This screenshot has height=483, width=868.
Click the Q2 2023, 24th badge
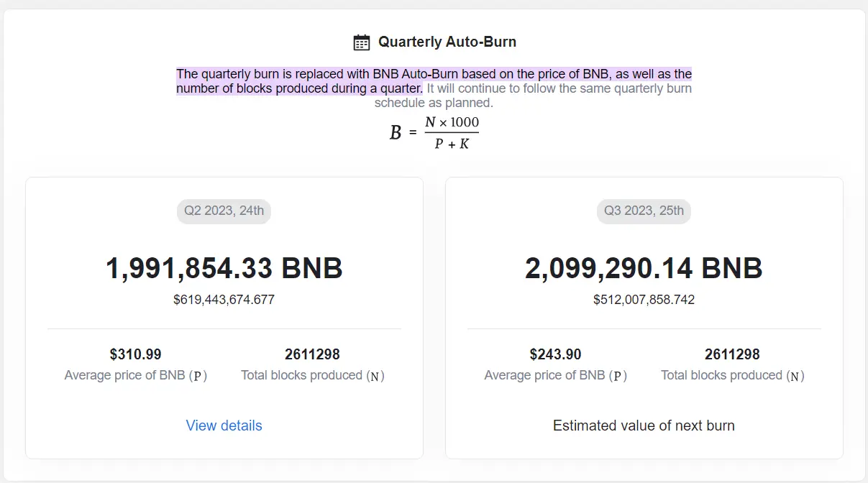click(x=224, y=211)
